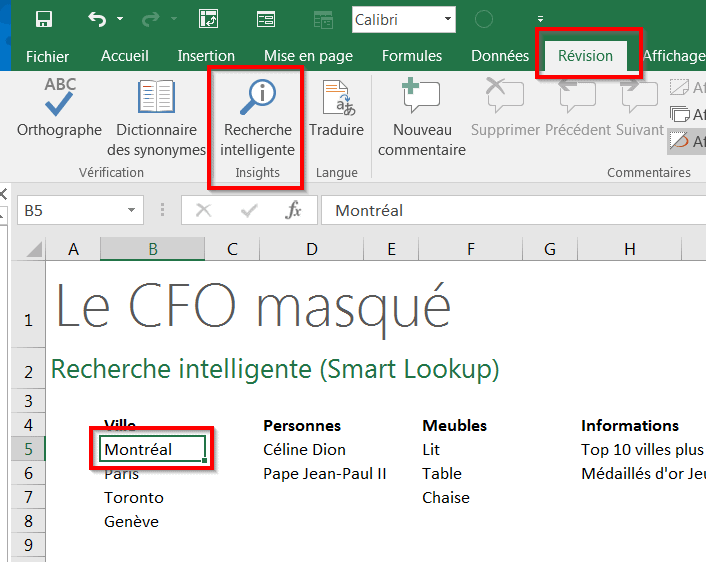Screen dimensions: 706x562
Task: Switch to the Formules tab
Action: click(x=412, y=56)
